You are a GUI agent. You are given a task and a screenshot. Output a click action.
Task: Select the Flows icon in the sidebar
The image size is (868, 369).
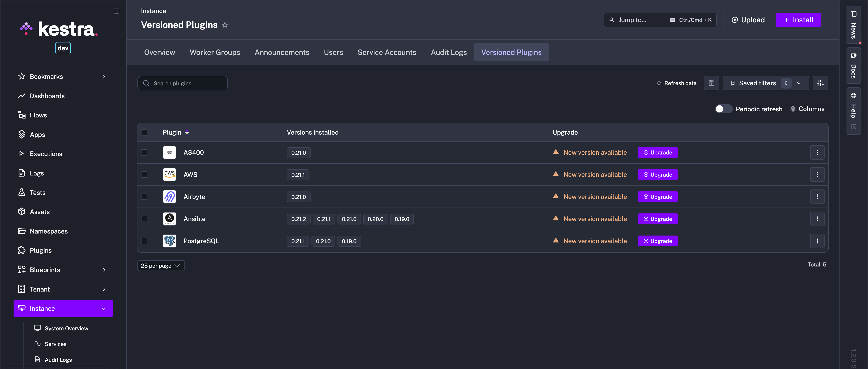point(21,115)
